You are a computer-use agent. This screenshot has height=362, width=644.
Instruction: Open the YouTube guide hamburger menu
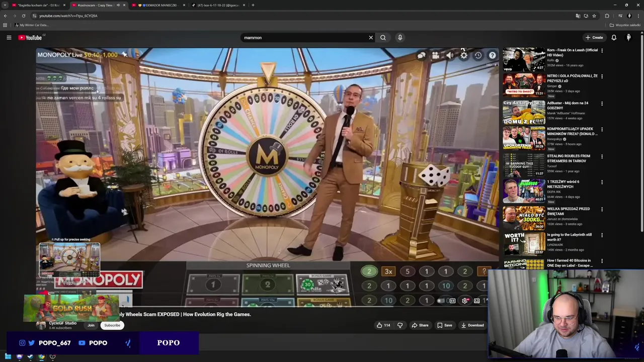tap(9, 38)
